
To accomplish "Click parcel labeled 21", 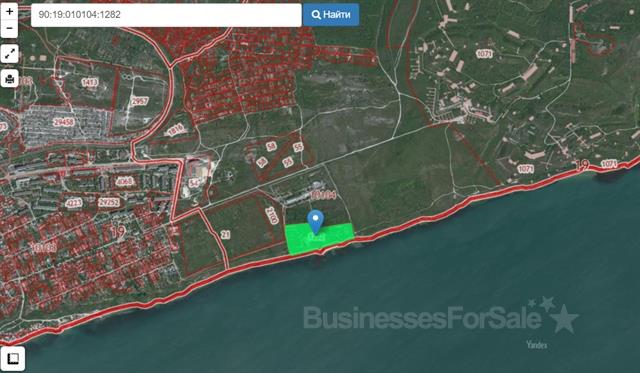I will coord(225,234).
